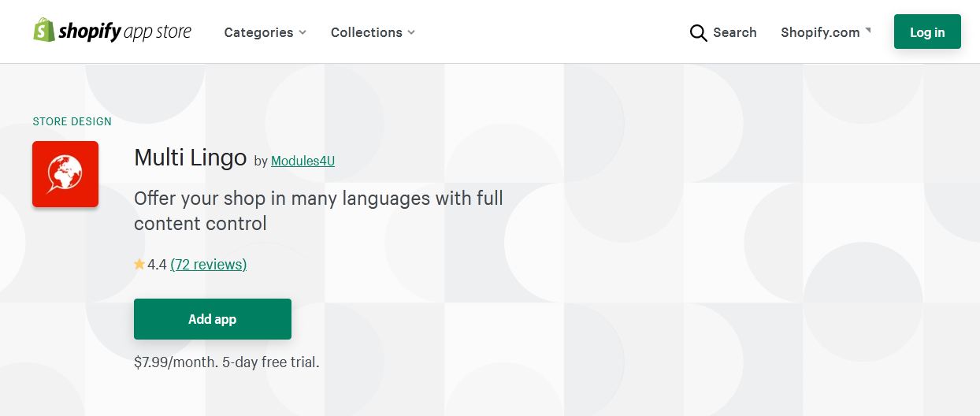980x416 pixels.
Task: Open the STORE DESIGN category link
Action: [x=72, y=121]
